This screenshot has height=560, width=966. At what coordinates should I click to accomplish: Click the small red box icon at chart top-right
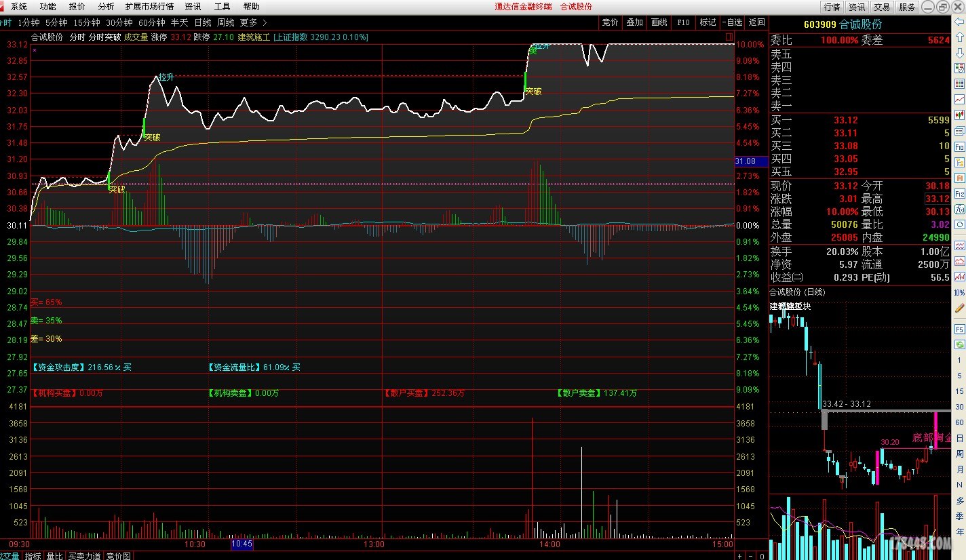click(x=729, y=37)
